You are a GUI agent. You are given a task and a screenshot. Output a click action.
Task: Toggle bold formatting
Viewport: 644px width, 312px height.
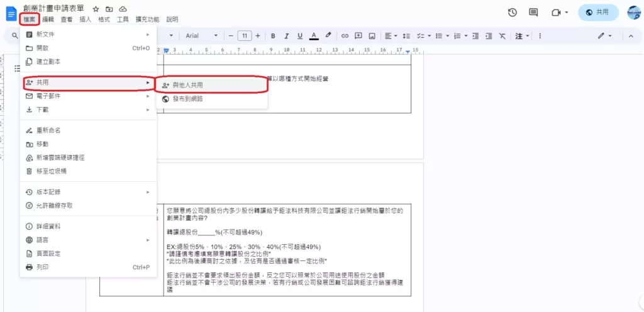[273, 36]
